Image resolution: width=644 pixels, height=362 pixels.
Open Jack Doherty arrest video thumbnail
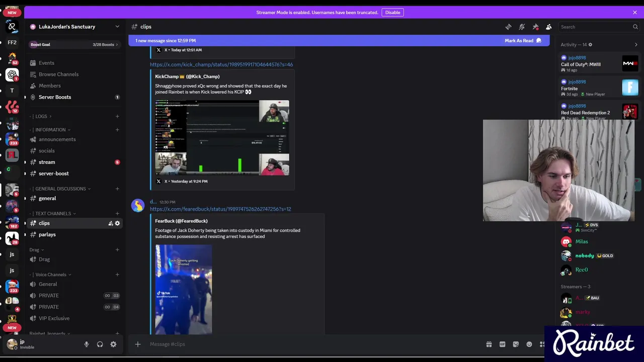click(x=184, y=290)
